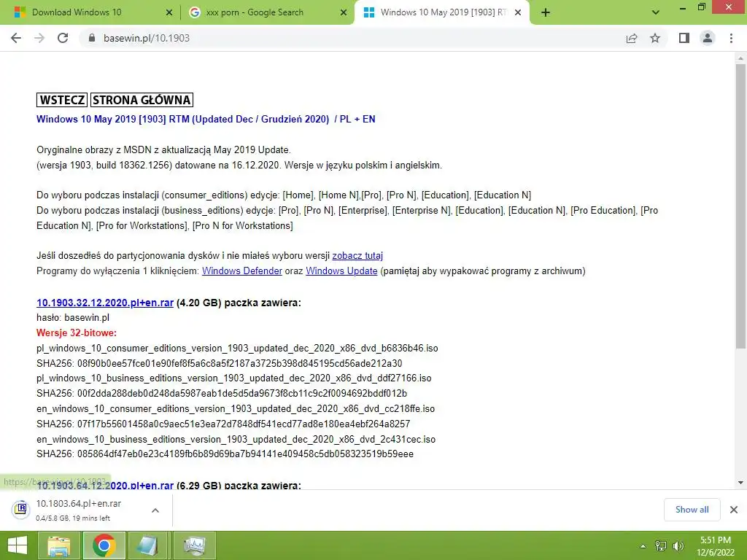Viewport: 747px width, 560px height.
Task: Open the Windows Start menu
Action: tap(18, 545)
